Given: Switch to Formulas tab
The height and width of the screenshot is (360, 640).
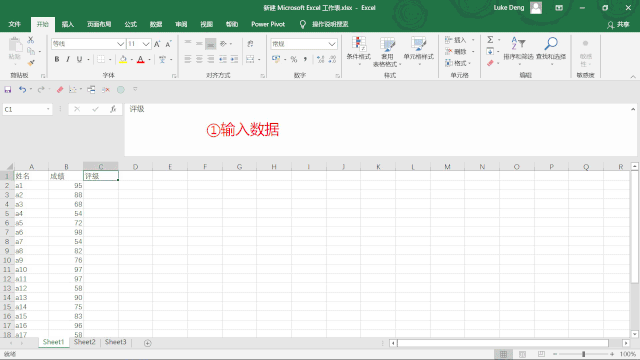Looking at the screenshot, I should click(131, 24).
